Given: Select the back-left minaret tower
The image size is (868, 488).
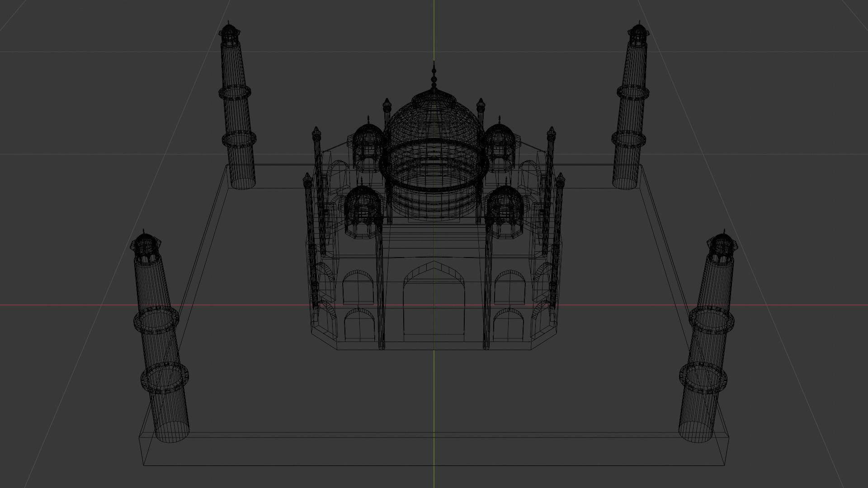Looking at the screenshot, I should (x=237, y=105).
